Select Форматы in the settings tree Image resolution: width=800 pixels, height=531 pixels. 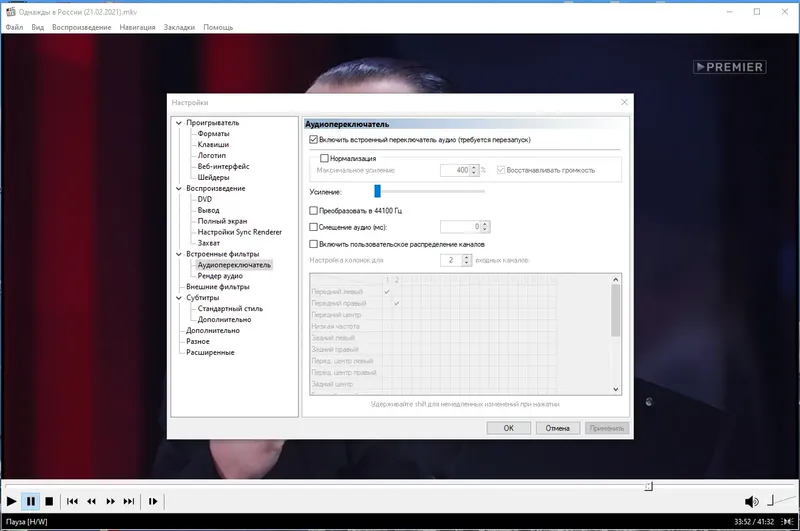(213, 134)
